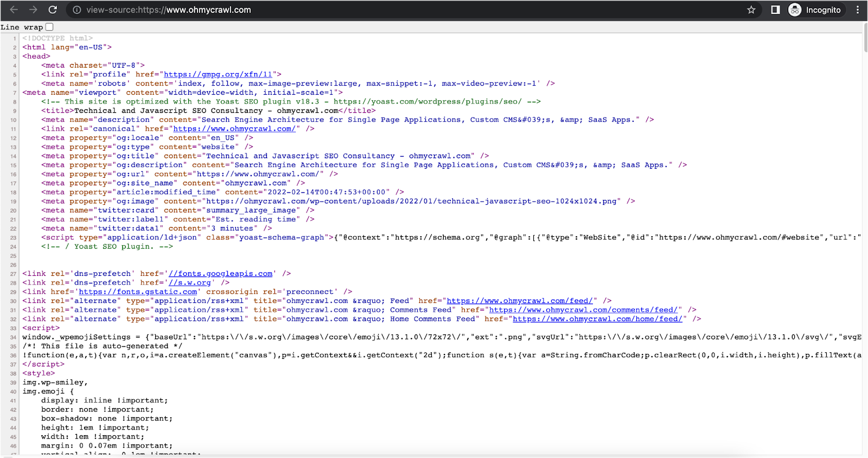Image resolution: width=868 pixels, height=458 pixels.
Task: Open the https://fonts.gstatic.com link
Action: (138, 292)
